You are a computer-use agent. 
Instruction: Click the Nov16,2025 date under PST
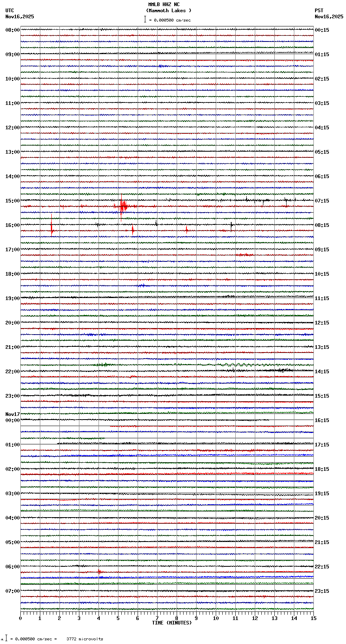click(x=329, y=17)
